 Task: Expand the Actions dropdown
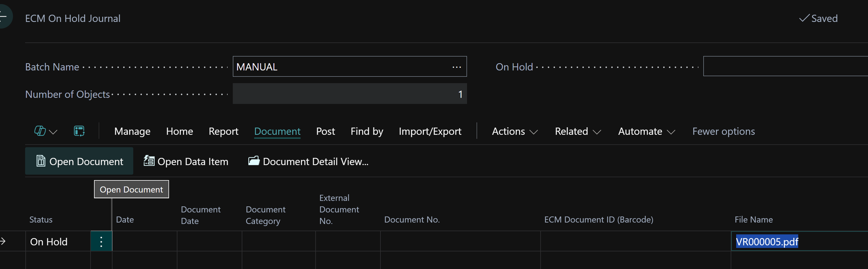pos(515,131)
